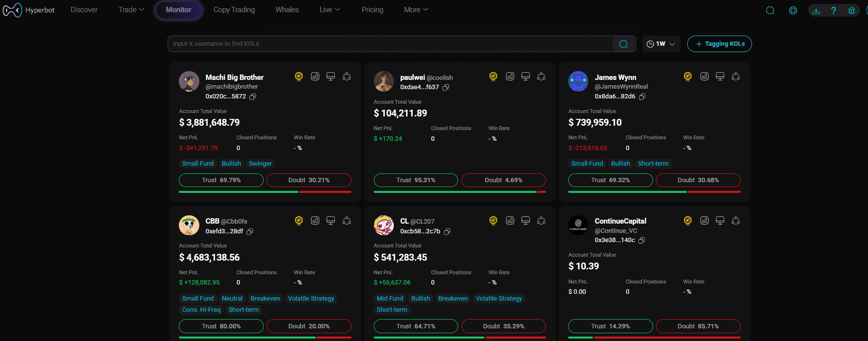This screenshot has width=868, height=341.
Task: Click monitor icon on paulwei card
Action: (525, 76)
